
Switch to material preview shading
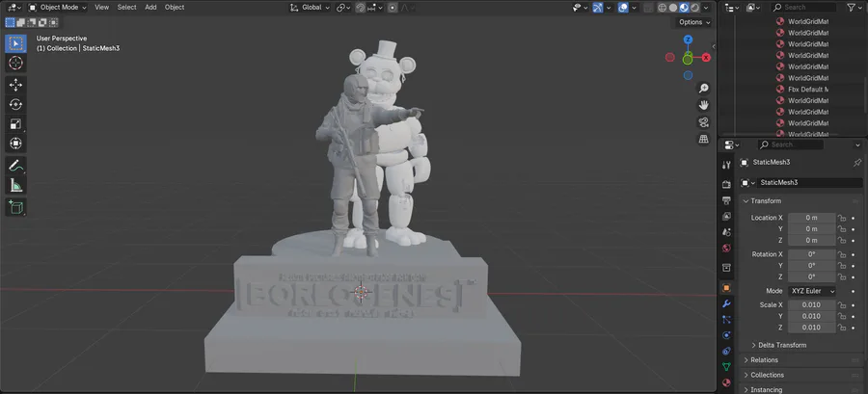684,8
